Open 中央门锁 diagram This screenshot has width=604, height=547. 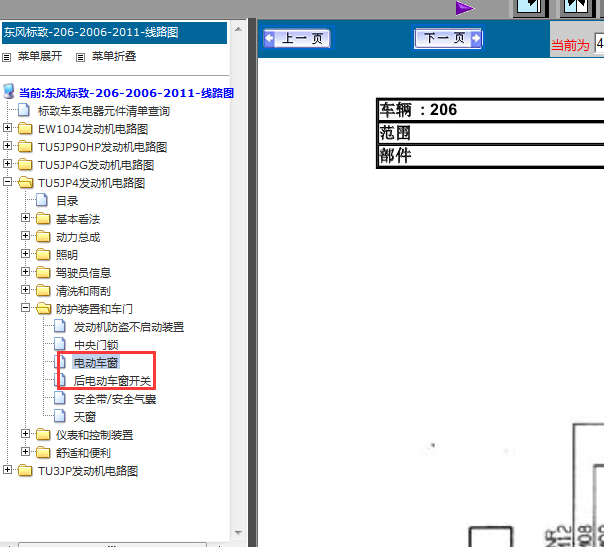pyautogui.click(x=96, y=345)
